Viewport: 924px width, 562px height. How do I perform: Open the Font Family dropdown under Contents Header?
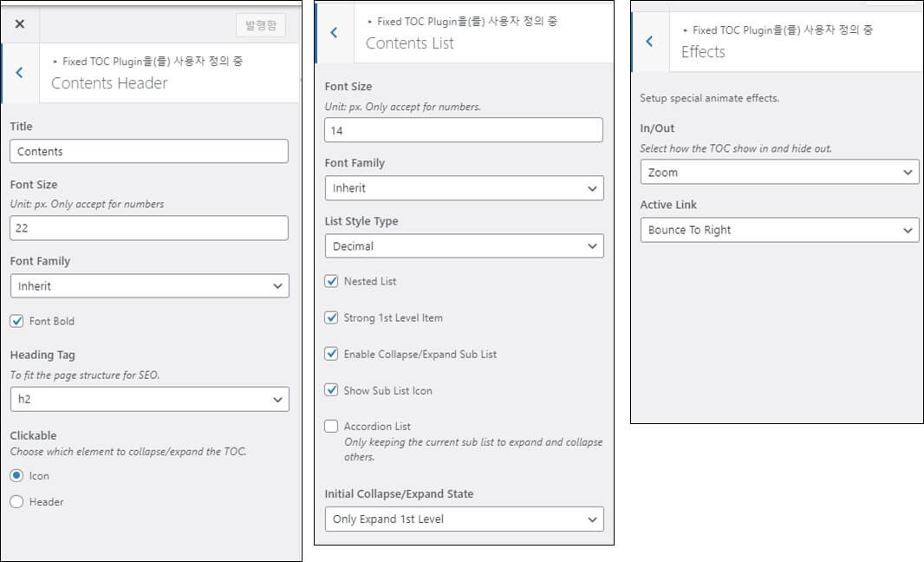click(x=149, y=284)
